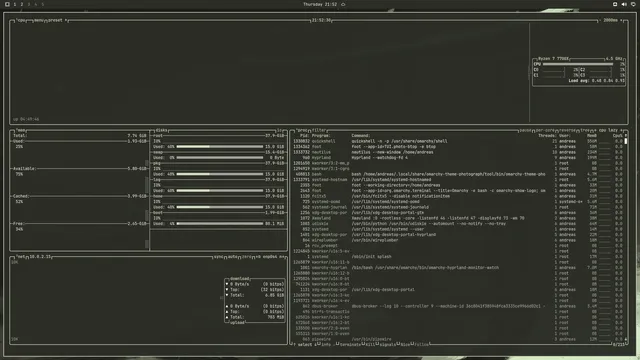Select the /sbin/init splash process row

tap(457, 257)
